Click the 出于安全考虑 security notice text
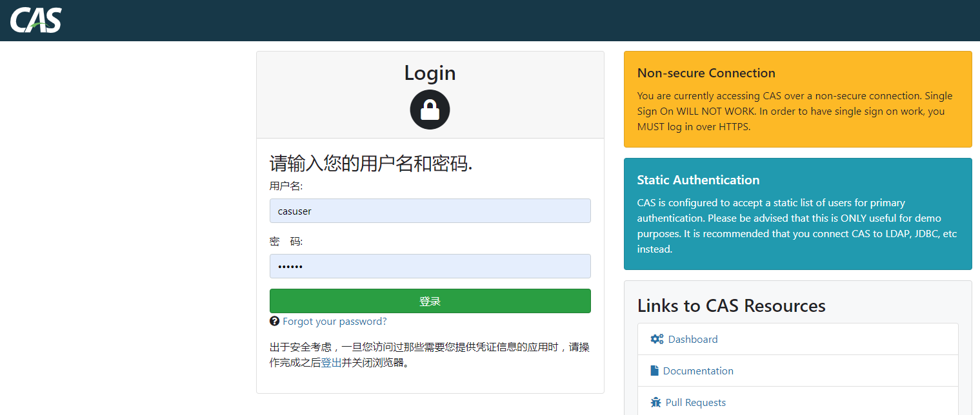The image size is (980, 415). click(430, 355)
